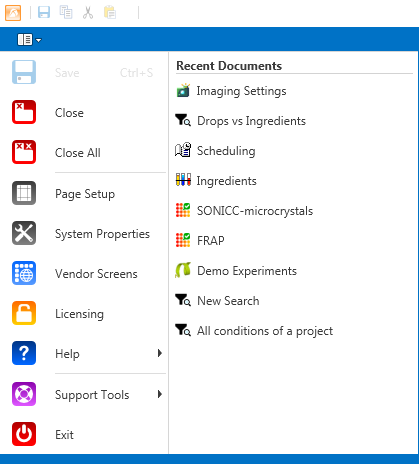
Task: Click the red Close document icon
Action: [24, 112]
